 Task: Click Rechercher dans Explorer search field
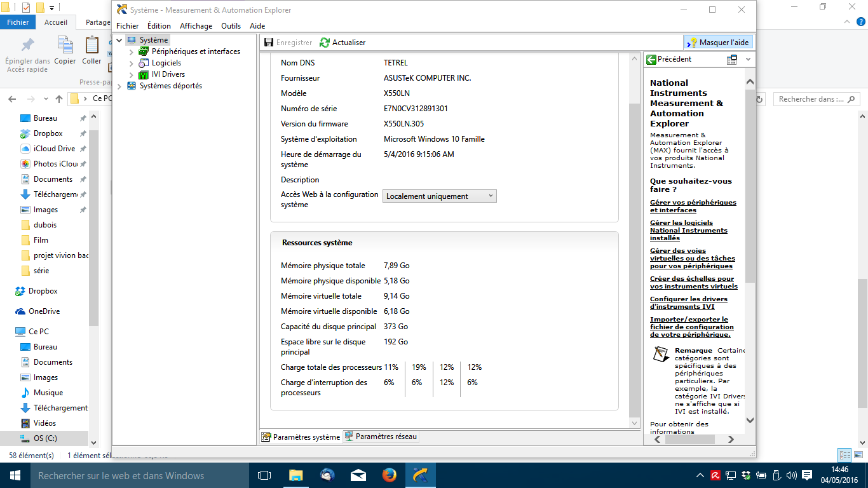tap(817, 99)
